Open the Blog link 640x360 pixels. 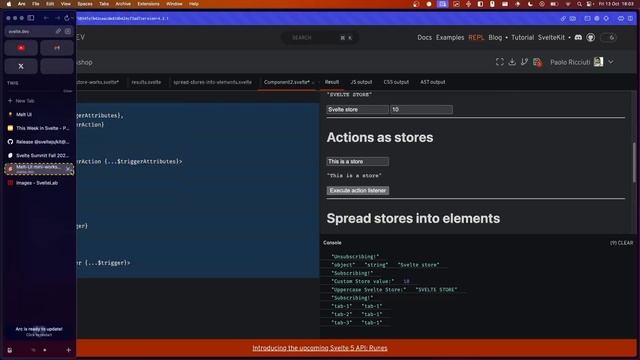click(495, 38)
